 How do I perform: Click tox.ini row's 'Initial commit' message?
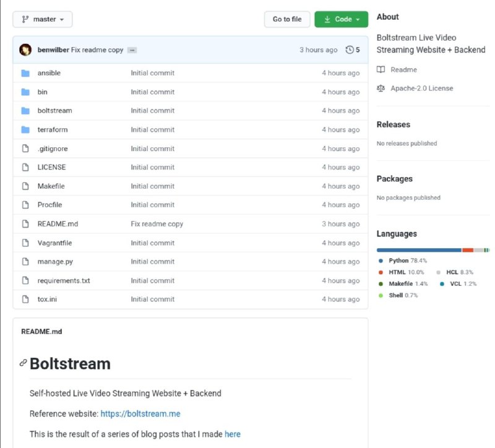[152, 299]
